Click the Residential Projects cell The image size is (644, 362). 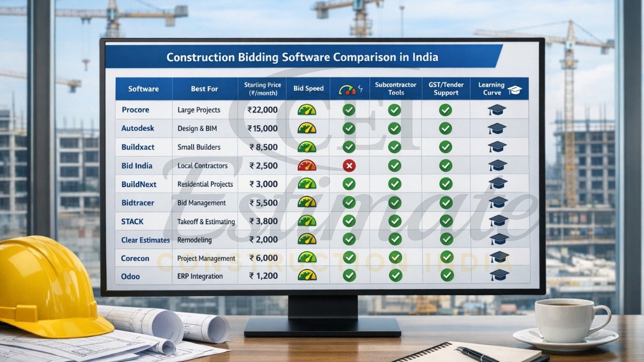[205, 184]
